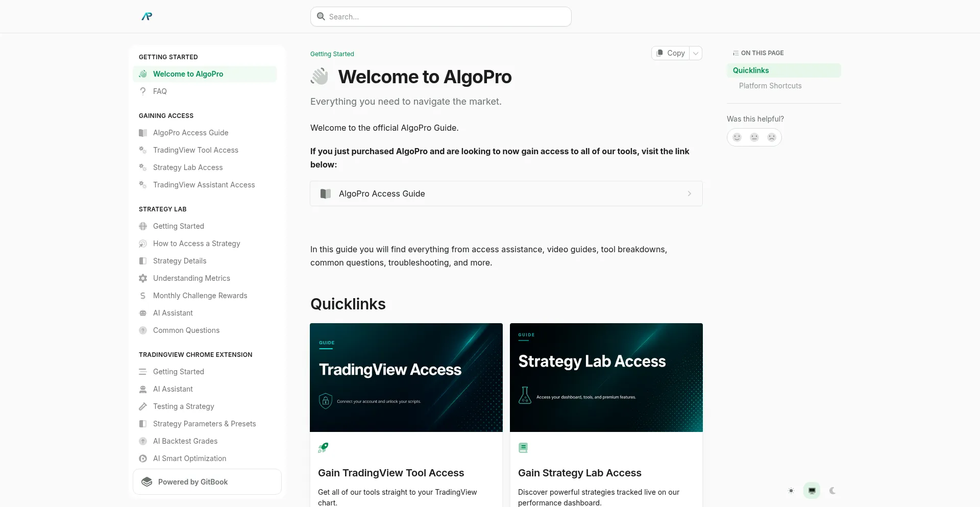Open AI Backtest Grades sidebar entry
This screenshot has height=507, width=980.
[x=205, y=441]
